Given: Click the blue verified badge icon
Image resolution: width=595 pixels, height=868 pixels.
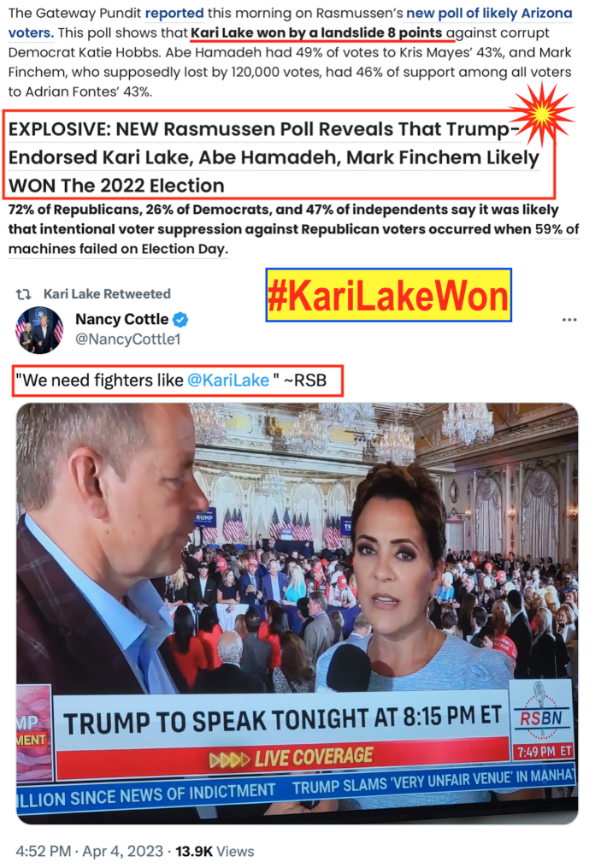Looking at the screenshot, I should 180,320.
